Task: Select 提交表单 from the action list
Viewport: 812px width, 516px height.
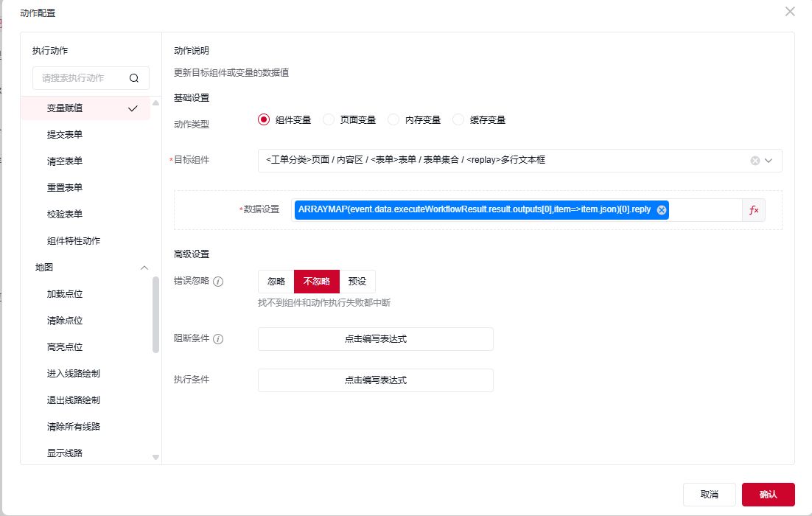Action: point(65,135)
